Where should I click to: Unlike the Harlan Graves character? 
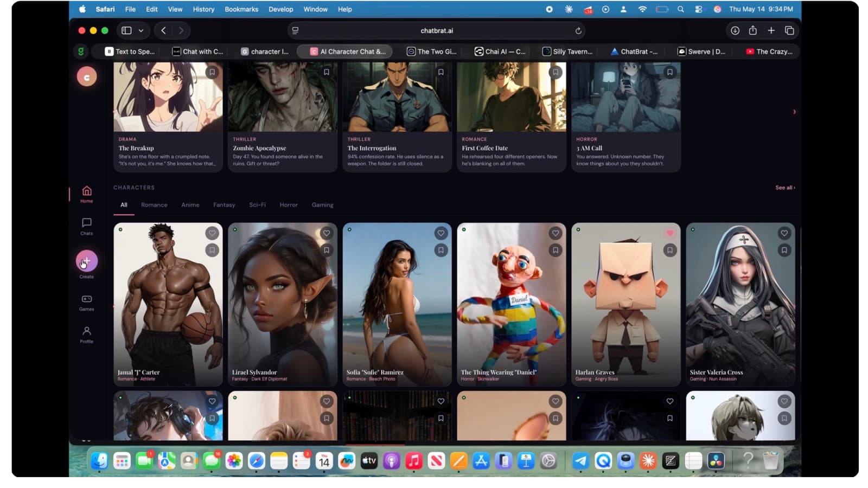670,233
